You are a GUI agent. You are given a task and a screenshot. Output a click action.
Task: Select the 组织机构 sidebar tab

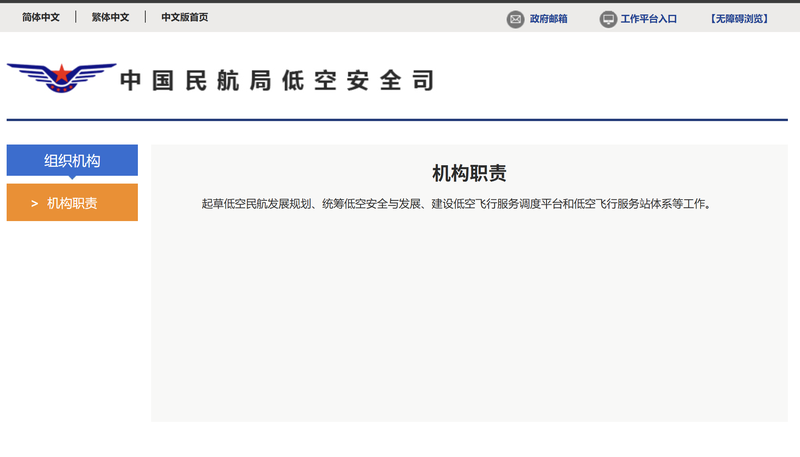(x=72, y=160)
